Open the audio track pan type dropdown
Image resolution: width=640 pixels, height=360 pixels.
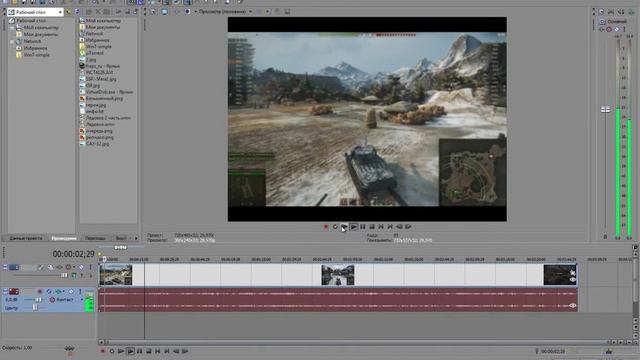(x=82, y=300)
